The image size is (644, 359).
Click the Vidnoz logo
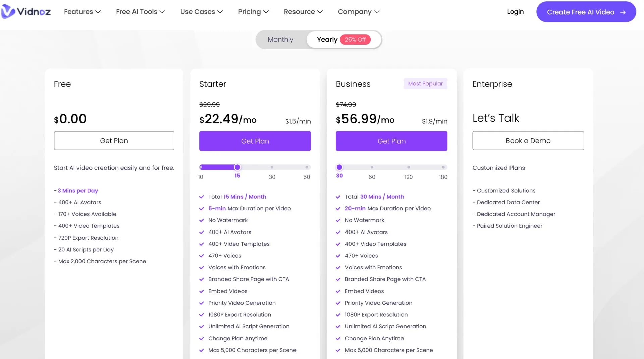tap(26, 11)
